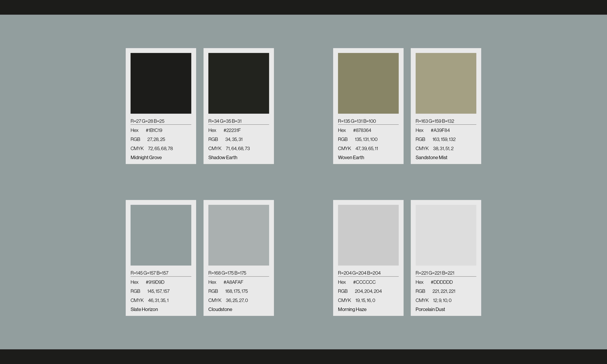Click the Morning Haze name label

(352, 309)
